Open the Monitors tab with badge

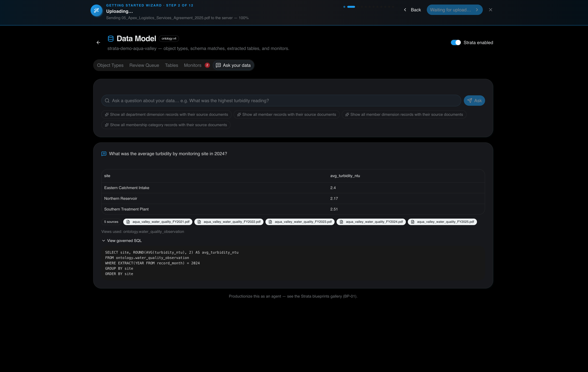(x=197, y=65)
